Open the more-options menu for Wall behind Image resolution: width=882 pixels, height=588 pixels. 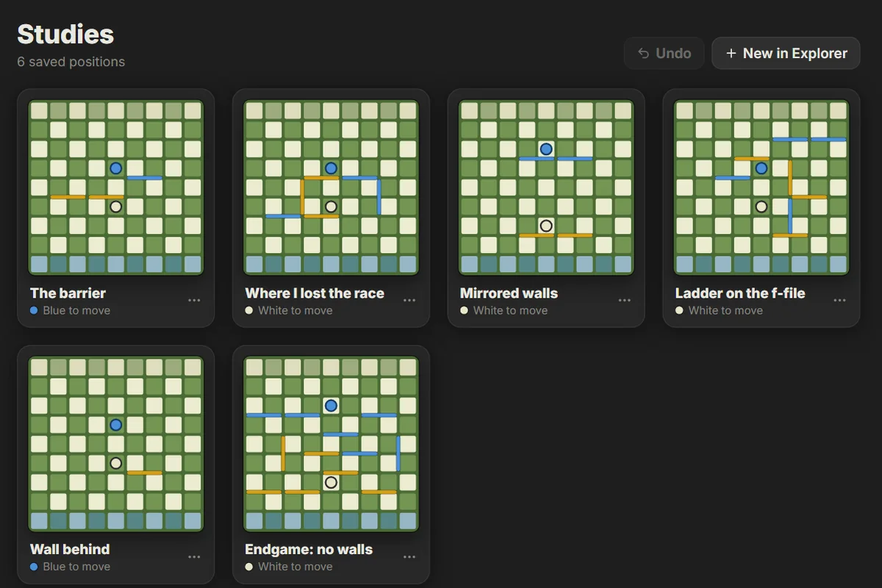coord(194,557)
